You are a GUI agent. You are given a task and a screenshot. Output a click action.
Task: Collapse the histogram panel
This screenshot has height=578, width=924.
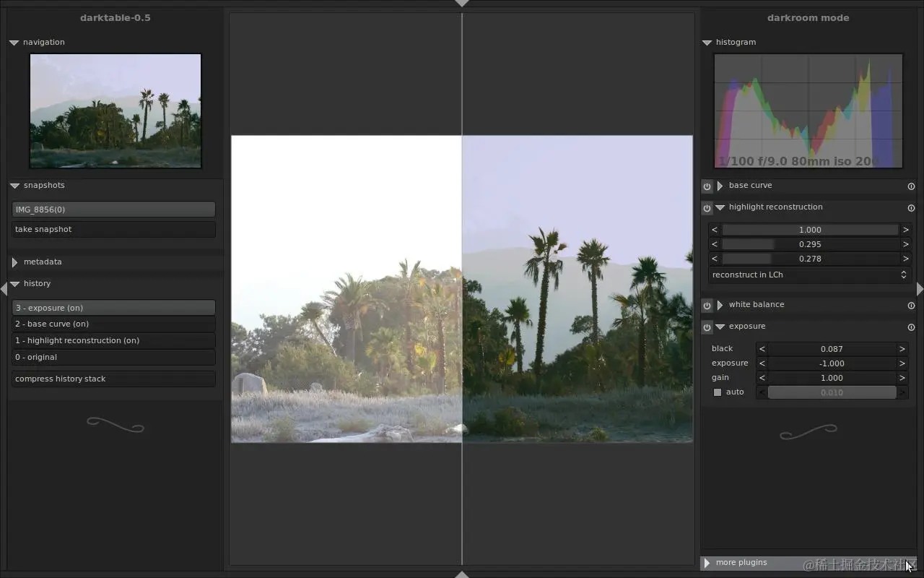click(x=707, y=43)
